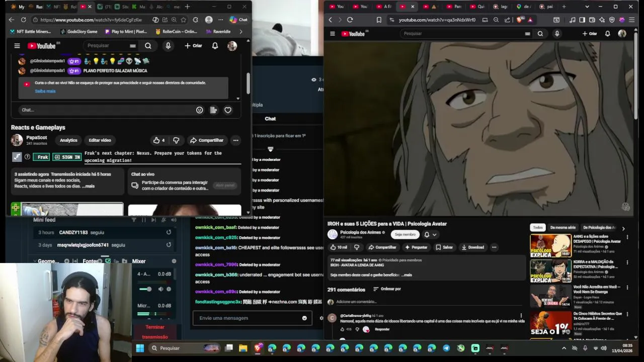This screenshot has height=362, width=644.
Task: Pause Mini feed events
Action: tap(144, 220)
